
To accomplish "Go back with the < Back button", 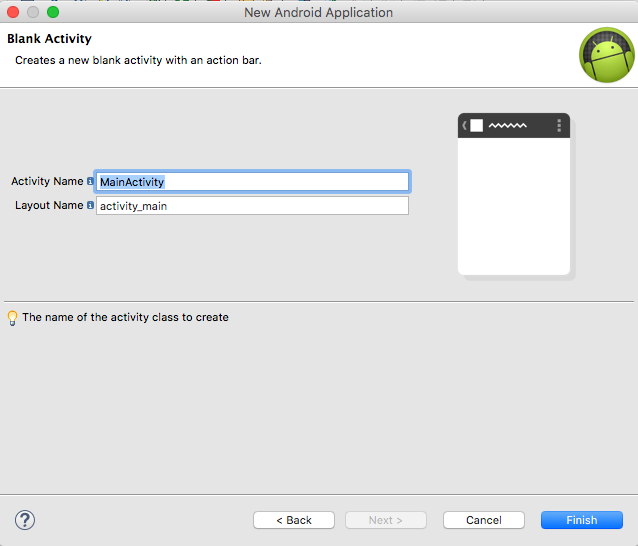I will pos(294,520).
